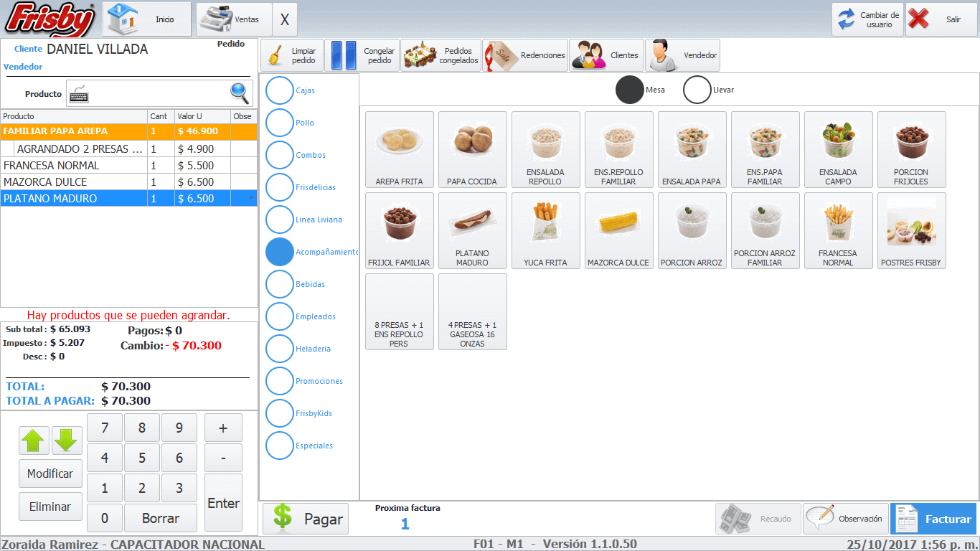Add AREPA FRITA product
The width and height of the screenshot is (980, 551).
[400, 149]
